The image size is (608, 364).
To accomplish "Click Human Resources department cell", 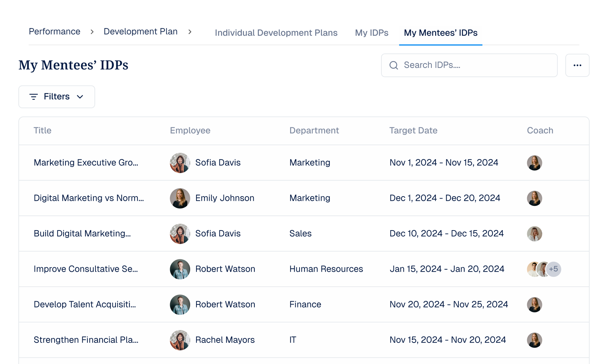I will (326, 269).
